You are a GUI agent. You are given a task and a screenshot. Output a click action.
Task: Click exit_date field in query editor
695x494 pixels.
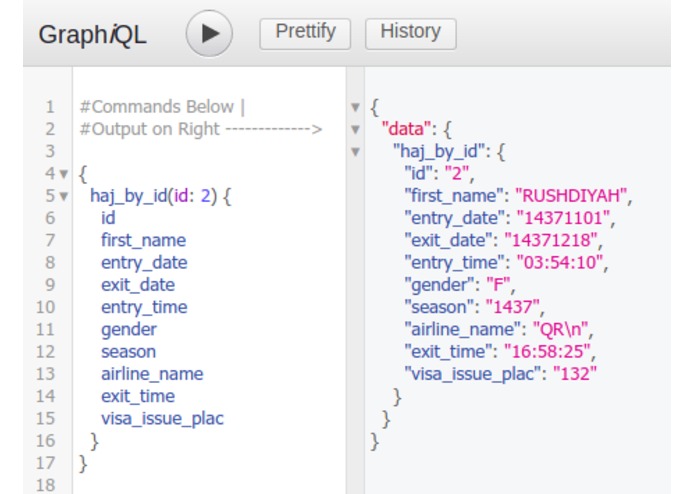point(138,285)
